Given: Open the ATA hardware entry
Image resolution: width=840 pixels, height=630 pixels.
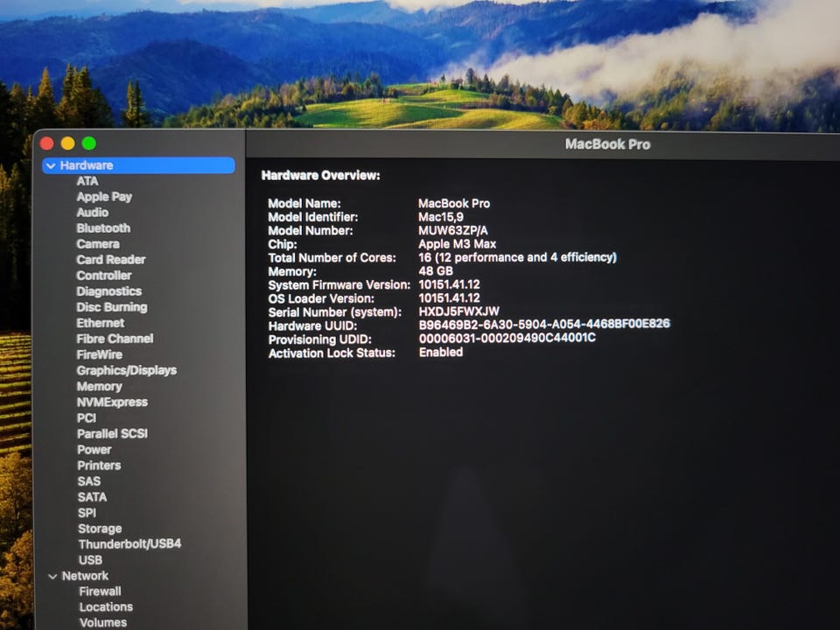Looking at the screenshot, I should 87,181.
